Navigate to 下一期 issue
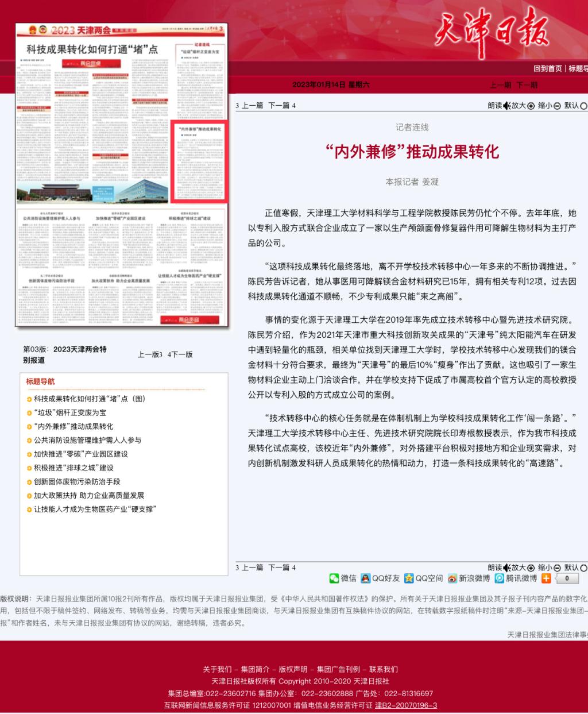The width and height of the screenshot is (588, 714). [527, 85]
